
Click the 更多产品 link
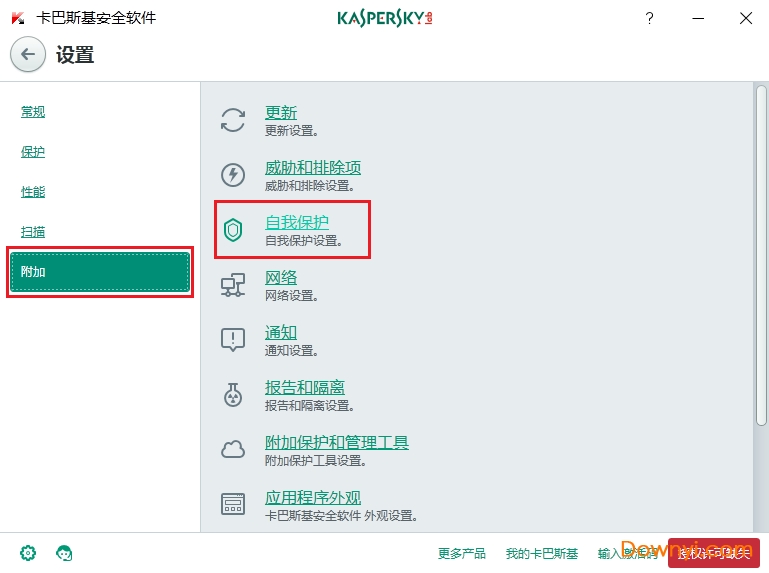pyautogui.click(x=462, y=553)
